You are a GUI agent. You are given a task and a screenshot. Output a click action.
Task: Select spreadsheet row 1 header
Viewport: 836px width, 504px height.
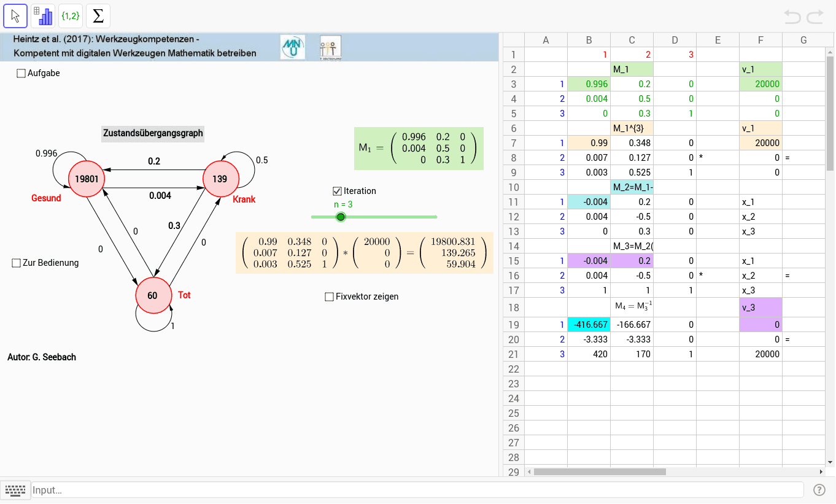[x=514, y=55]
